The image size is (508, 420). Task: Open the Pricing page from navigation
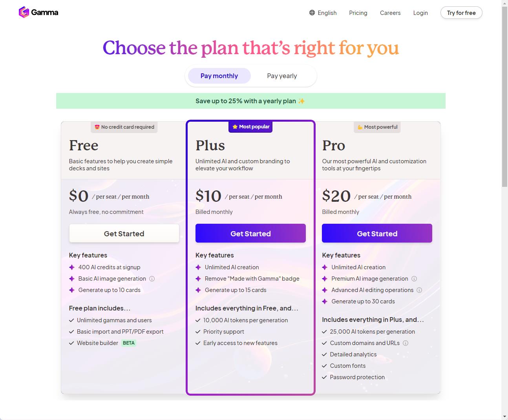pyautogui.click(x=358, y=13)
